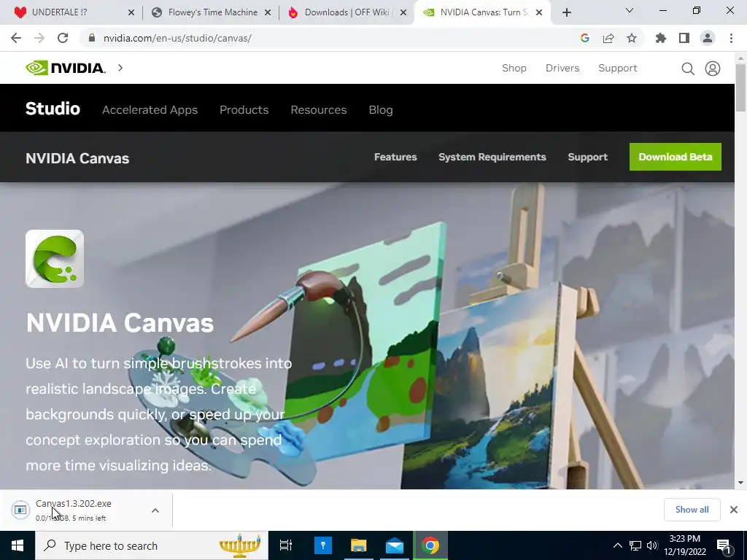Viewport: 747px width, 560px height.
Task: Click the Canvas1.3.202.exe file icon
Action: click(20, 510)
